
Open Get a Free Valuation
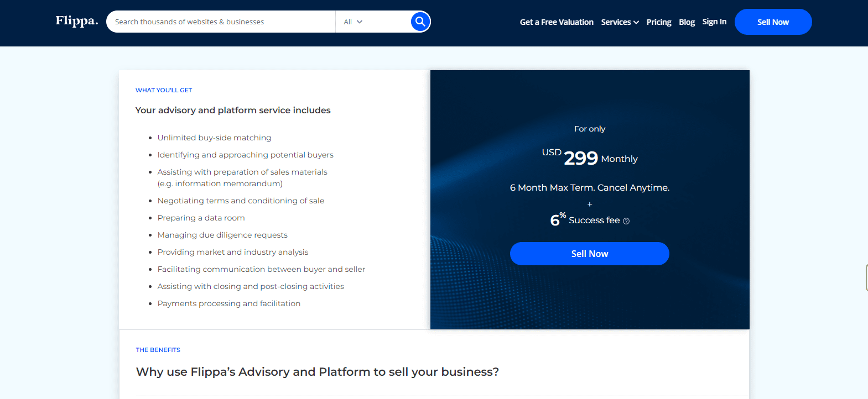click(557, 22)
